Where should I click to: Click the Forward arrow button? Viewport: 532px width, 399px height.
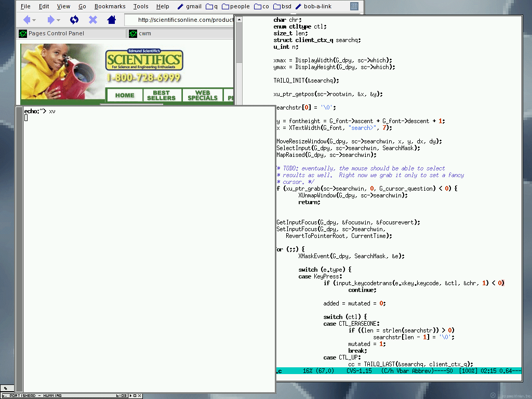coord(50,20)
